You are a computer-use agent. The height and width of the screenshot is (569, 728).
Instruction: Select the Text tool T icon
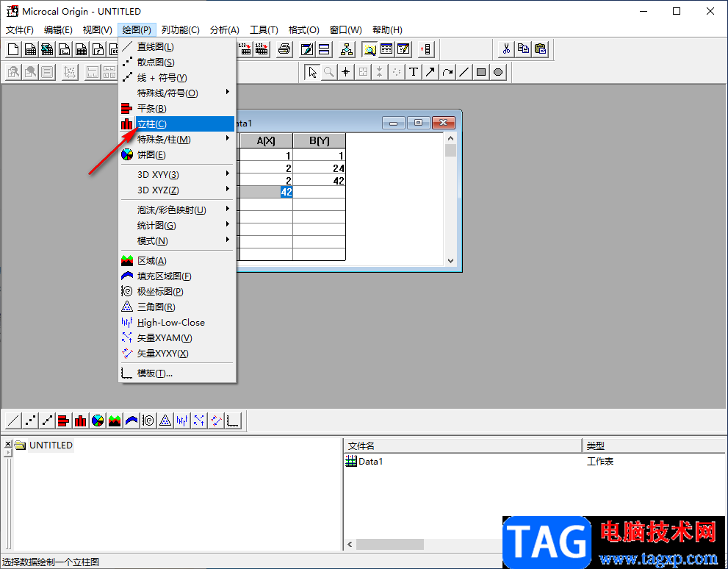[x=413, y=72]
